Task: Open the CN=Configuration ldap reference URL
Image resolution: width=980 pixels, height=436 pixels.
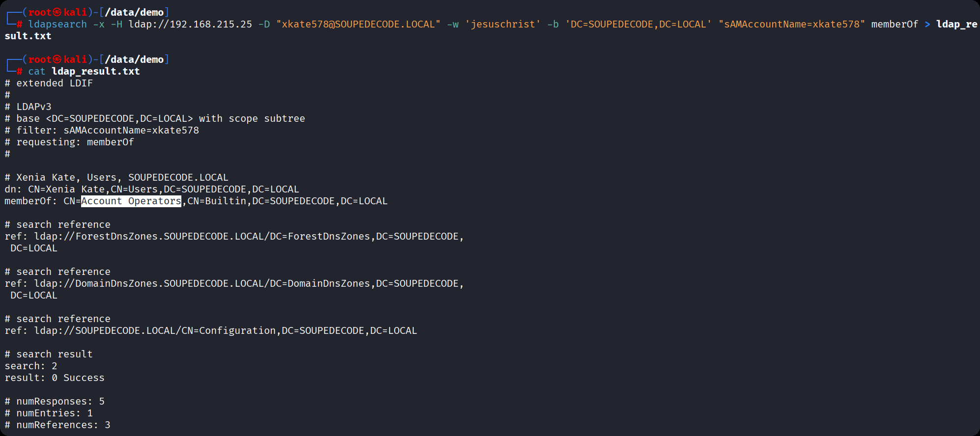Action: 225,330
